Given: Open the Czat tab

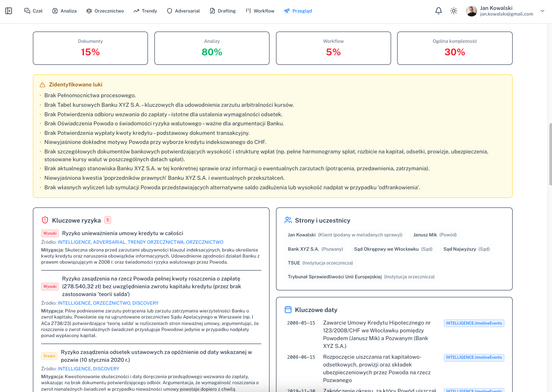Looking at the screenshot, I should click(33, 11).
